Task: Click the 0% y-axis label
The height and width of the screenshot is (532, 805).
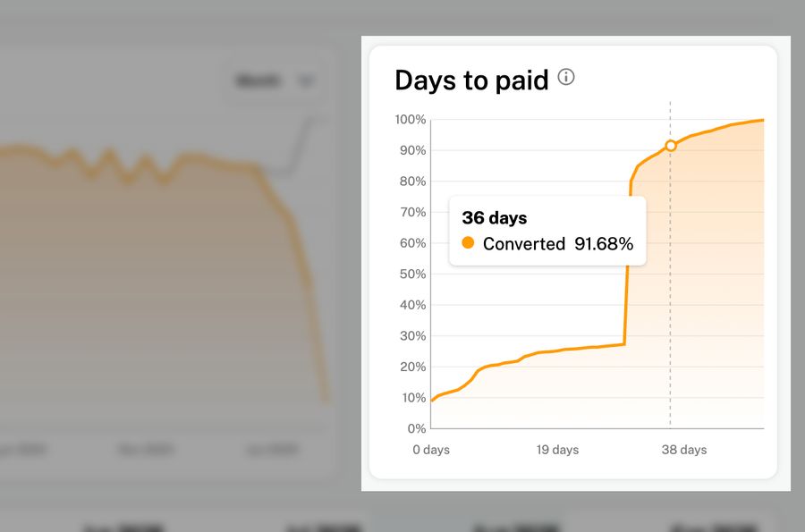Action: (416, 428)
